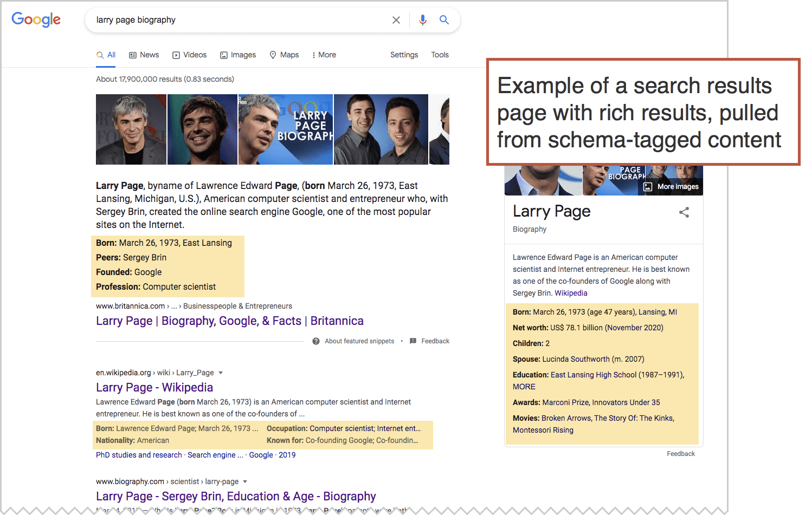The image size is (812, 515).
Task: Expand education with the MORE link
Action: pyautogui.click(x=524, y=387)
